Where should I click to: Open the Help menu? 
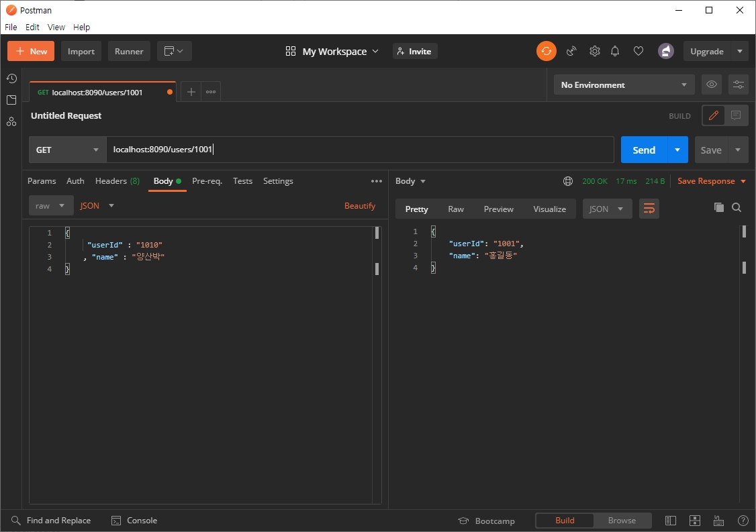pyautogui.click(x=81, y=27)
